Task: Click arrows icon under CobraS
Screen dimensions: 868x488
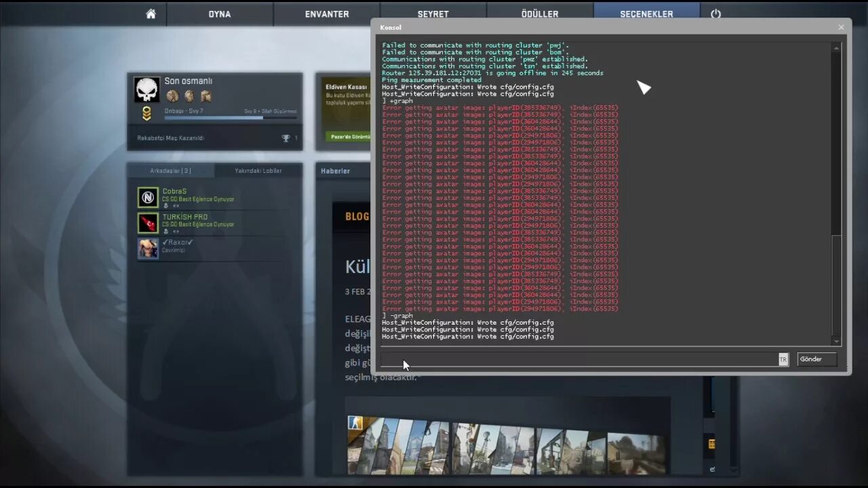Action: click(x=176, y=205)
